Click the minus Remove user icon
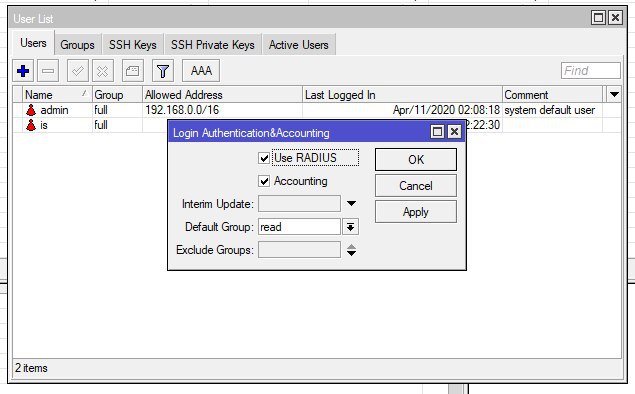This screenshot has height=394, width=635. 48,71
